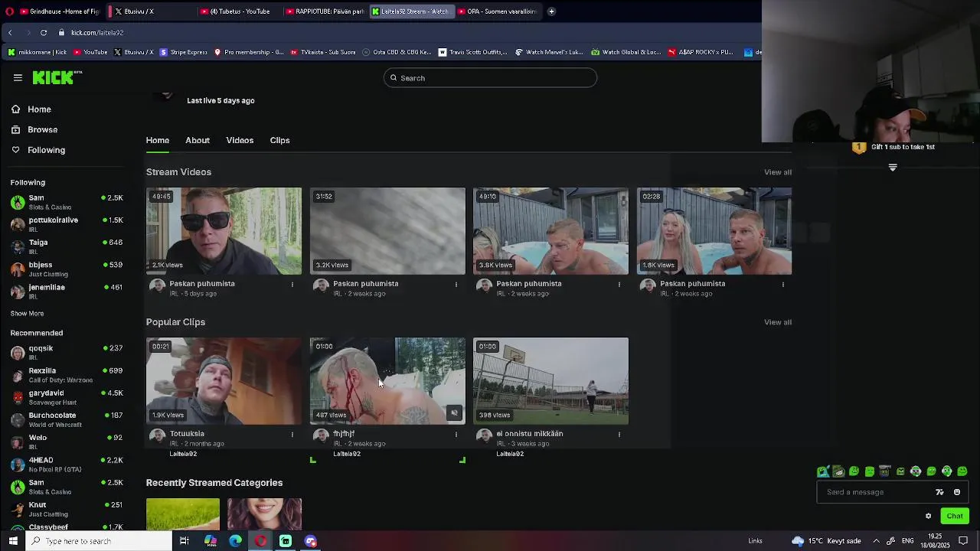The height and width of the screenshot is (551, 980).
Task: Switch to Grindhouse browser tab
Action: [59, 11]
